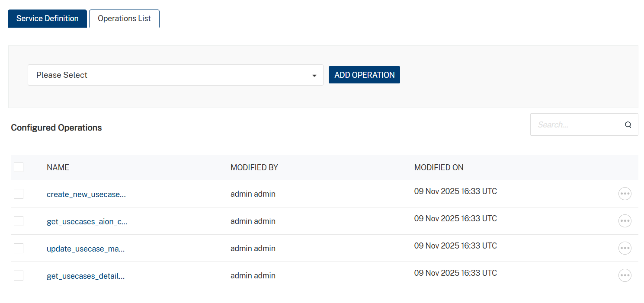
Task: Open actions menu for get_usecases_detail row
Action: click(x=625, y=275)
